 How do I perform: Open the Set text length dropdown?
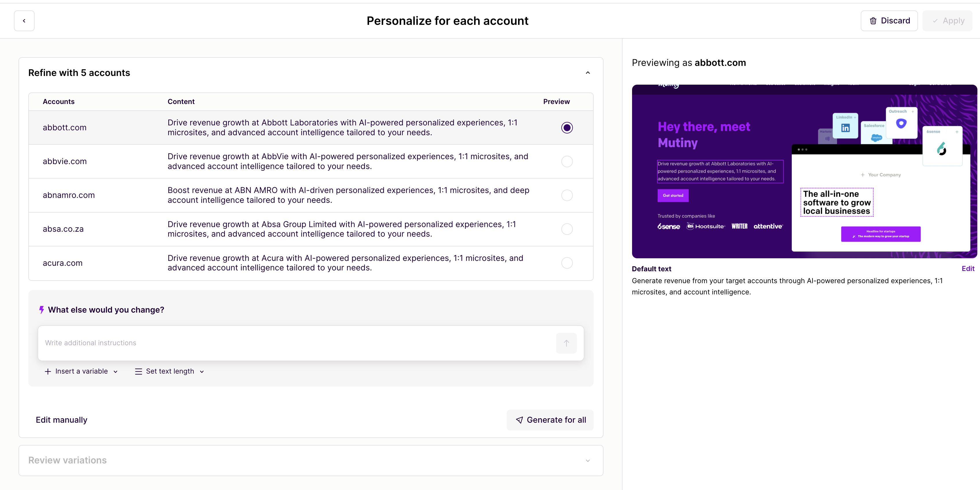click(x=170, y=371)
